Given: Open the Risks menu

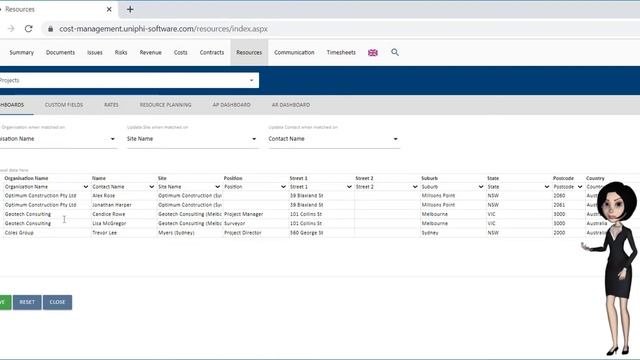Looking at the screenshot, I should click(x=121, y=53).
